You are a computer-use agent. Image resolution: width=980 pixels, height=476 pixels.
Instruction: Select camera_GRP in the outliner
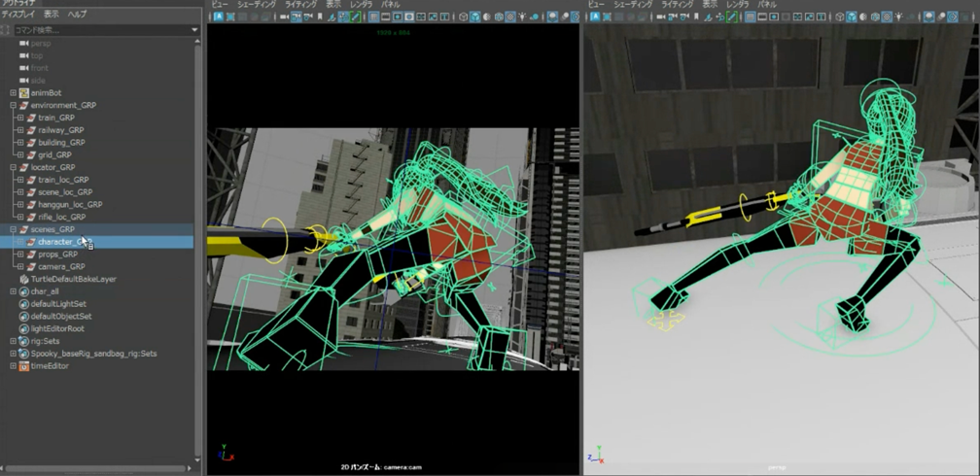click(x=60, y=266)
